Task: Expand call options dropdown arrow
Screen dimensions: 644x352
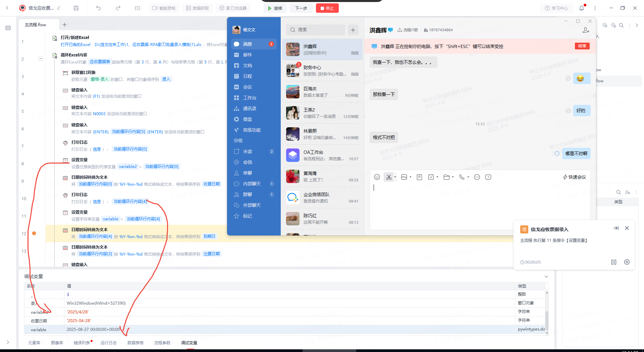Action: click(x=468, y=177)
